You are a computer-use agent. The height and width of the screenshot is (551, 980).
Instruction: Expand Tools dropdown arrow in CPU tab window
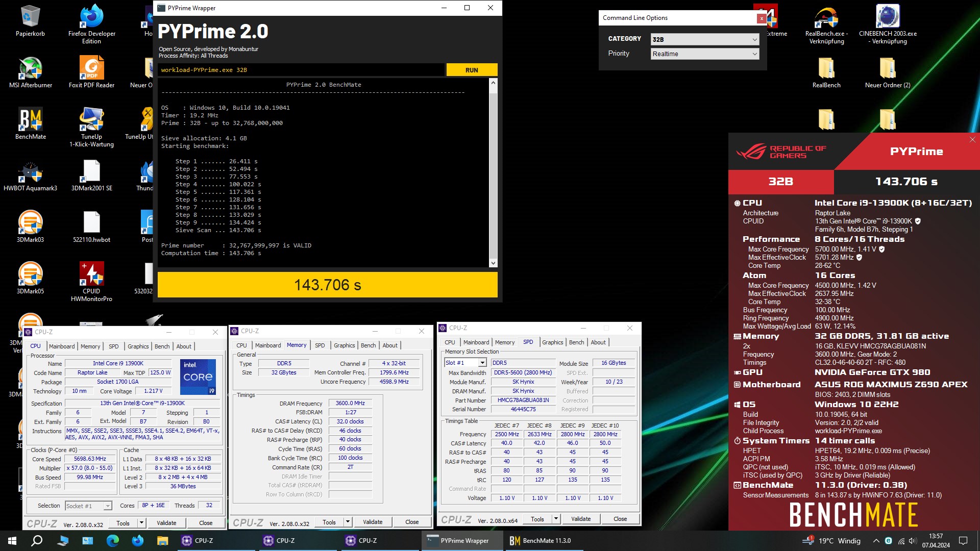coord(141,522)
